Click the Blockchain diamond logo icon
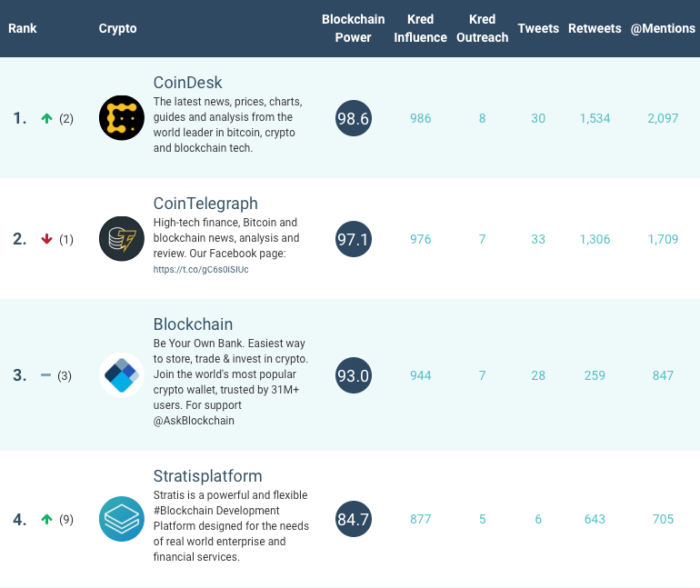The image size is (700, 588). pos(122,375)
